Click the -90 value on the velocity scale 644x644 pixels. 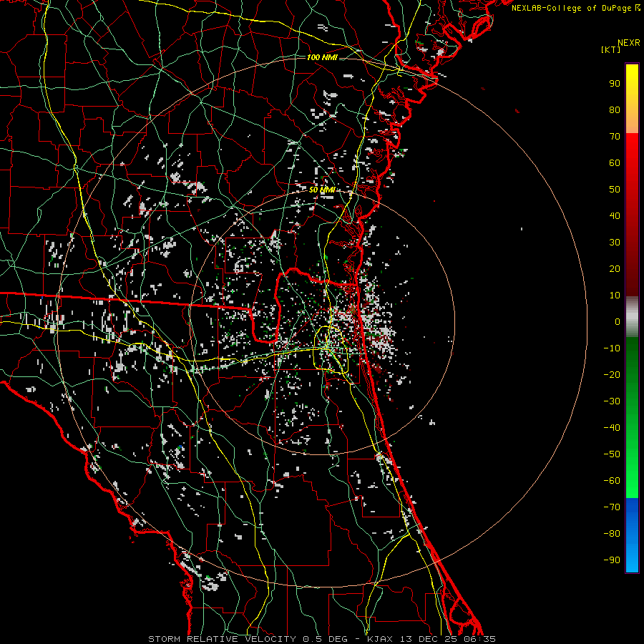(x=612, y=560)
